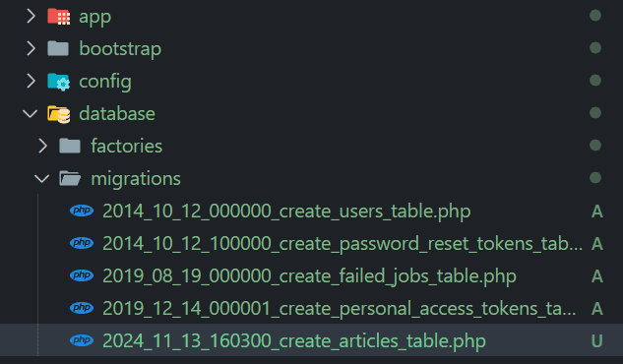Click the git status dot beside database folder
The height and width of the screenshot is (364, 623).
[595, 113]
